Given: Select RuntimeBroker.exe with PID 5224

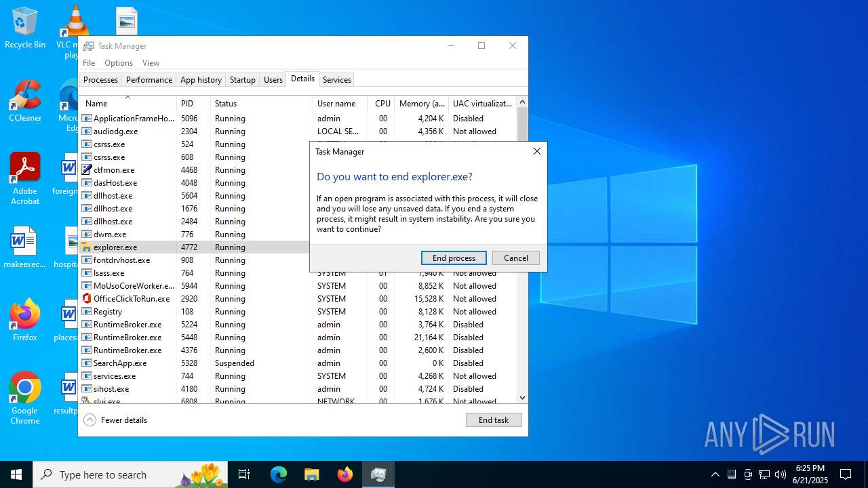Looking at the screenshot, I should tap(298, 325).
